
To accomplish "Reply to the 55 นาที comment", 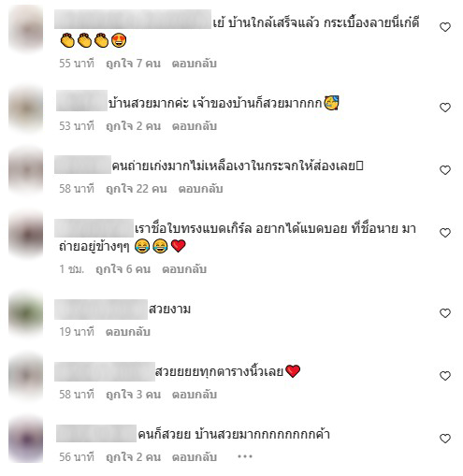I will tap(195, 64).
